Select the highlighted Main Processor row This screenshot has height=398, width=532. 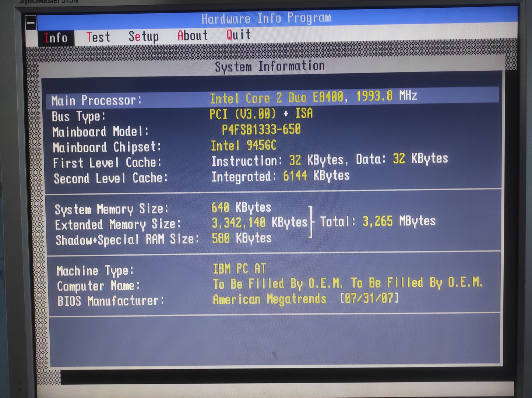272,98
